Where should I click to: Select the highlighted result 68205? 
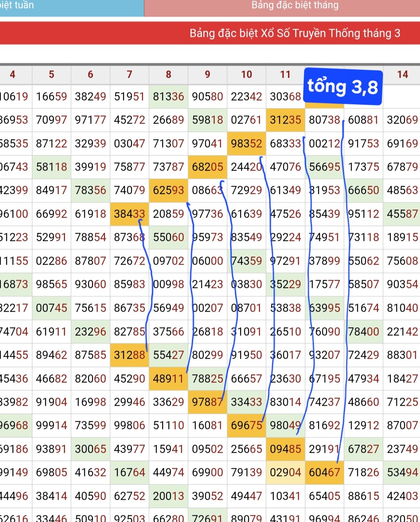(x=207, y=167)
